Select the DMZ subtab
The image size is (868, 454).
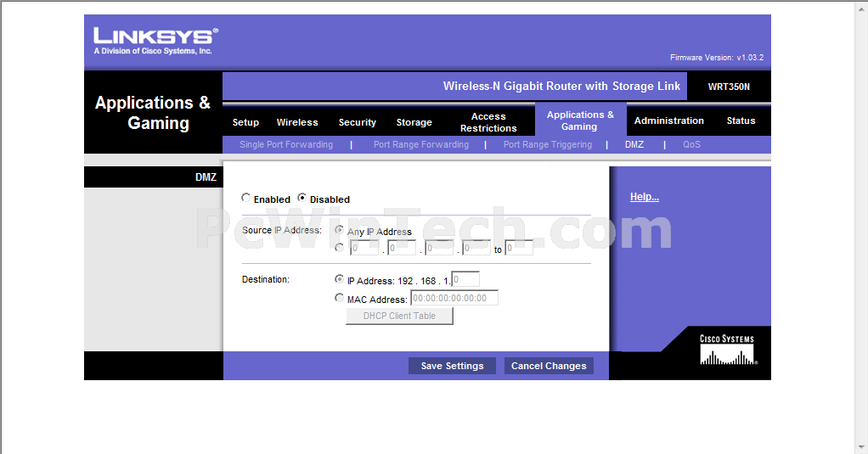tap(634, 144)
